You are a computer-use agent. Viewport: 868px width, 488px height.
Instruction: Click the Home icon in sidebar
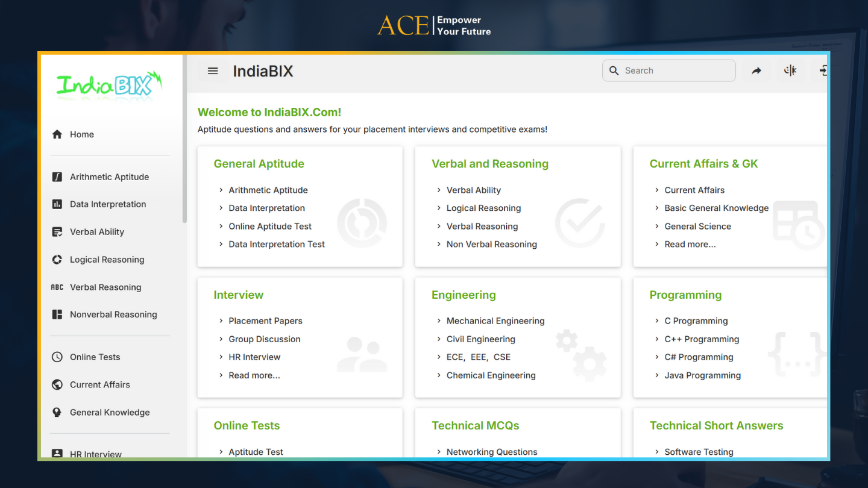[x=57, y=134]
